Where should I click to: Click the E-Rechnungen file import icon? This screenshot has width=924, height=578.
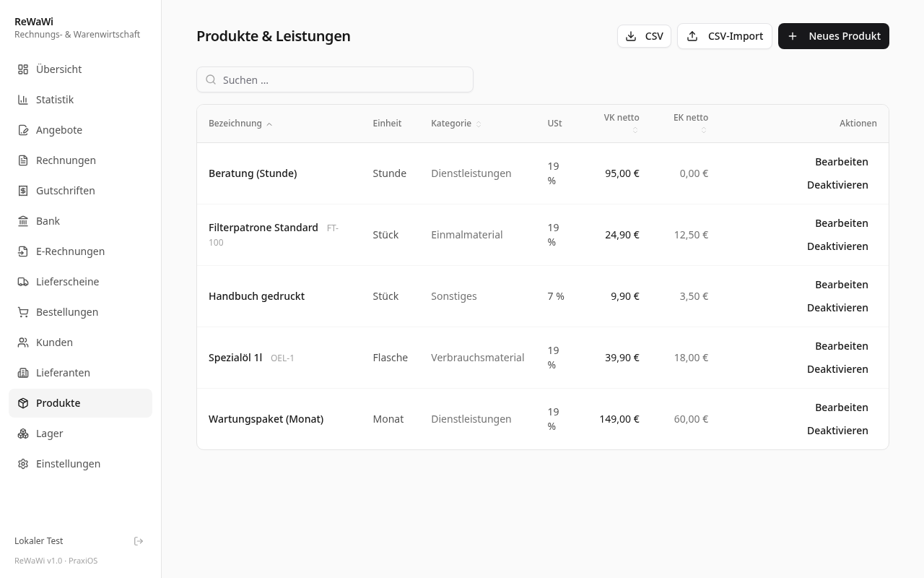[23, 251]
